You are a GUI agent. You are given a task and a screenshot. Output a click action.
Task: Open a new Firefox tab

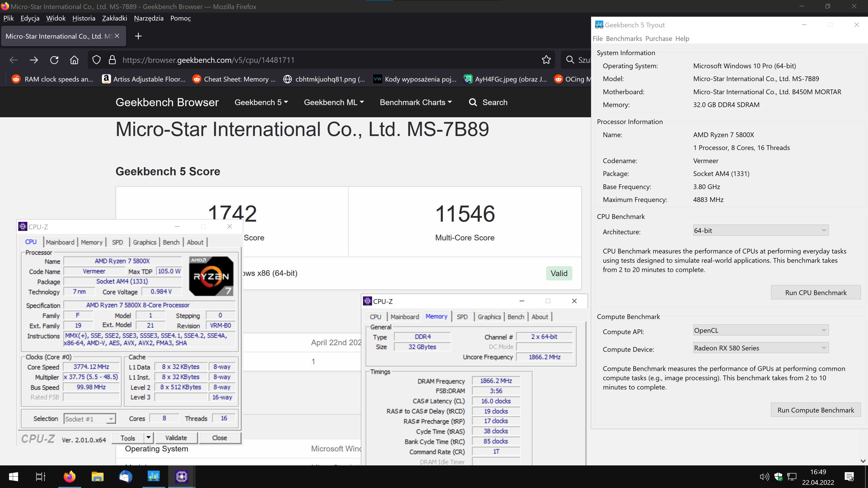pyautogui.click(x=138, y=36)
